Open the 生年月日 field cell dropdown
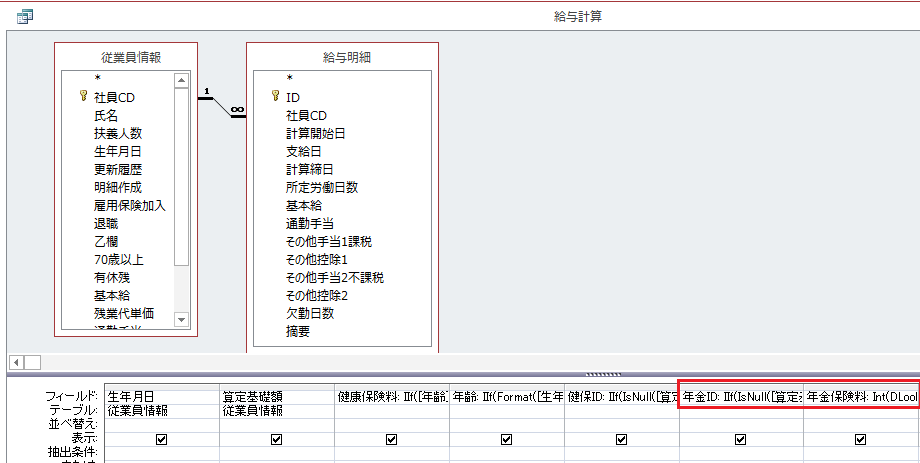The height and width of the screenshot is (463, 920). point(161,396)
